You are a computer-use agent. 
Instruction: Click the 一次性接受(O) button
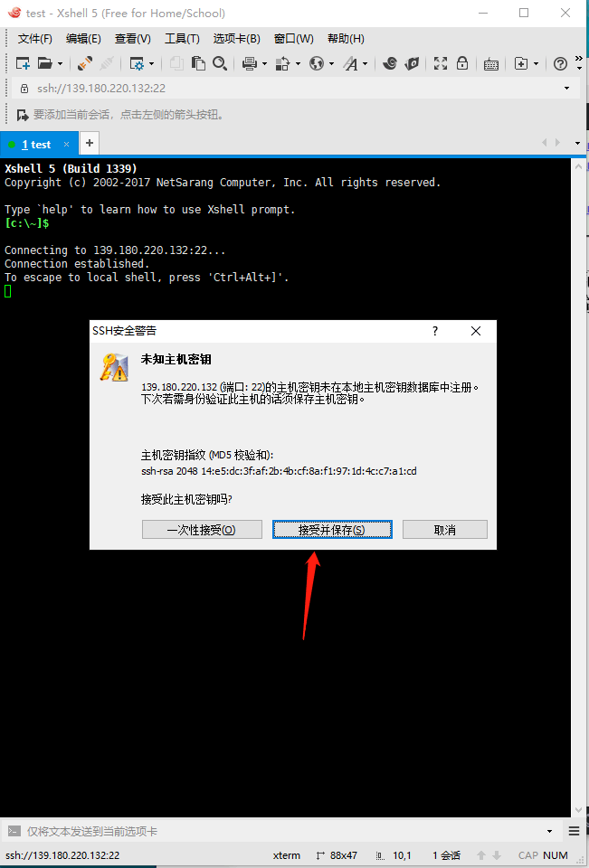(202, 530)
